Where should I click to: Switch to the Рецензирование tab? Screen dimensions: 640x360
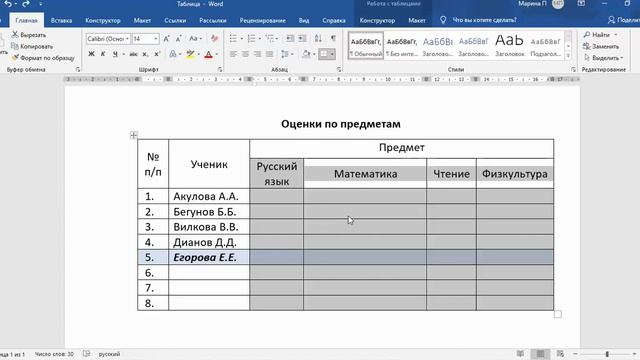point(262,20)
